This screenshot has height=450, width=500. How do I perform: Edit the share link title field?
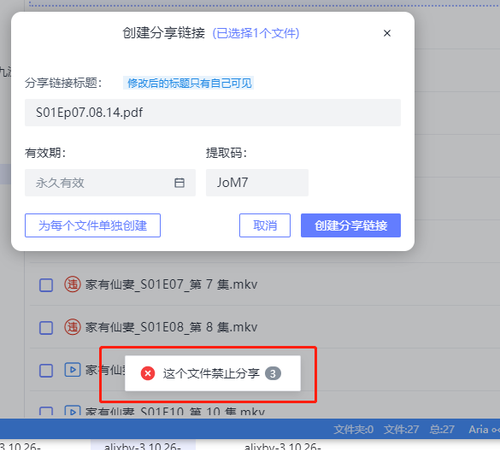point(213,113)
